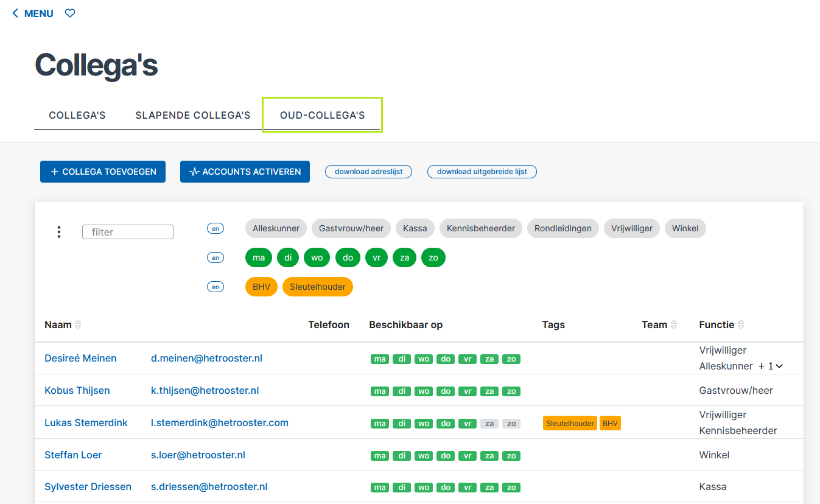Email k.thijsen@hetrooster.nl
Image resolution: width=820 pixels, height=504 pixels.
[x=205, y=390]
